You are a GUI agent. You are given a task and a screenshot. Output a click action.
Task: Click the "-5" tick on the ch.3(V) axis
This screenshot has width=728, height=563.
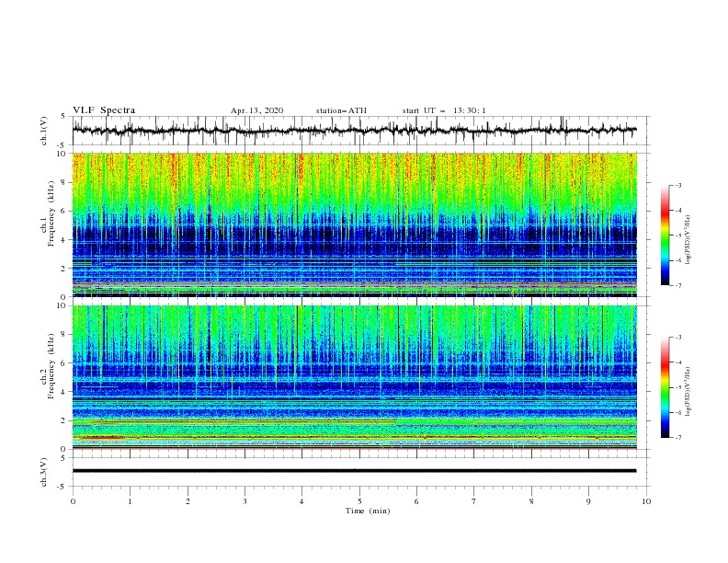(63, 487)
